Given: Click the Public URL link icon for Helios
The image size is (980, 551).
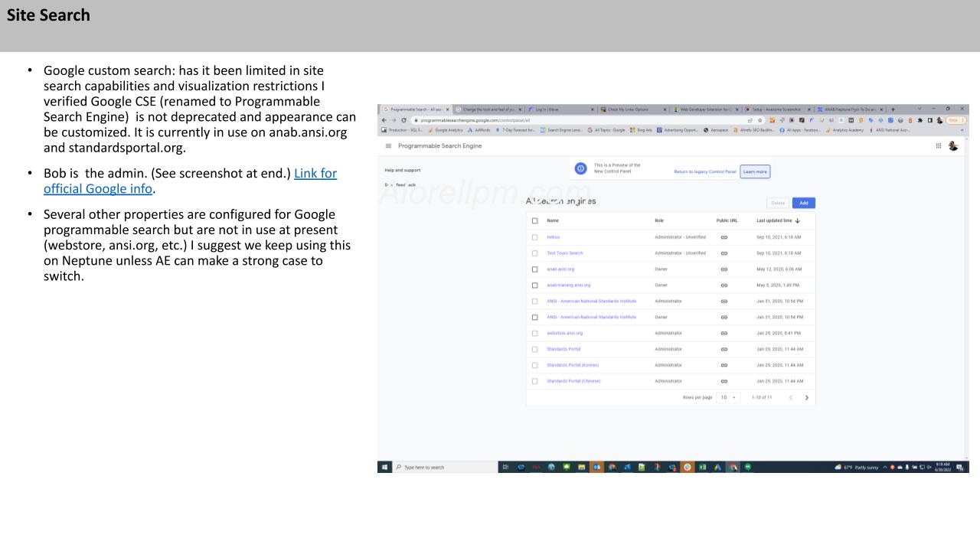Looking at the screenshot, I should click(x=724, y=237).
